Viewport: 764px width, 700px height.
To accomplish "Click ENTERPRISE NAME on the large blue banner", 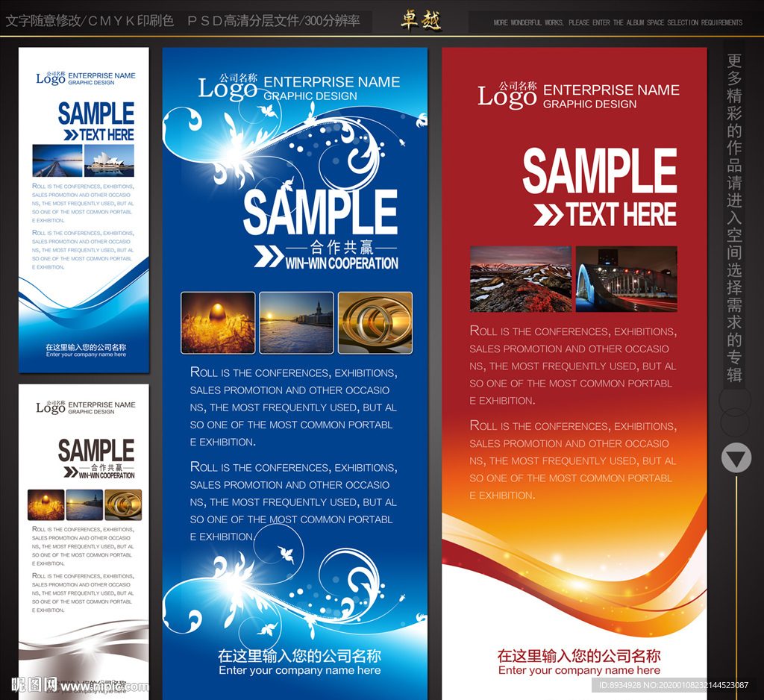I will (332, 82).
